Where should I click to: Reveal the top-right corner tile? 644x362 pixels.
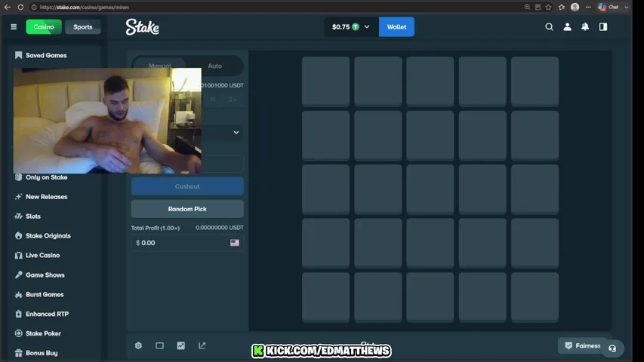click(535, 81)
